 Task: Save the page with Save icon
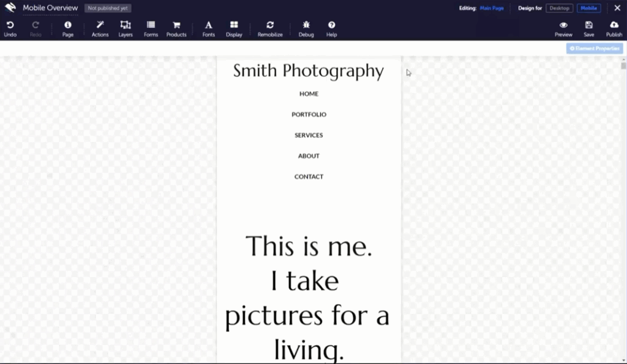point(588,25)
